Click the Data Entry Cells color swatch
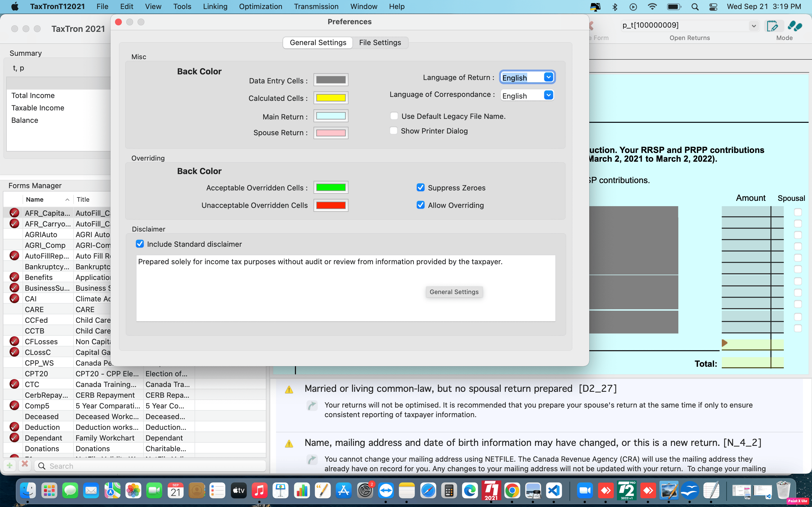Screen dimensions: 812x507 point(330,80)
